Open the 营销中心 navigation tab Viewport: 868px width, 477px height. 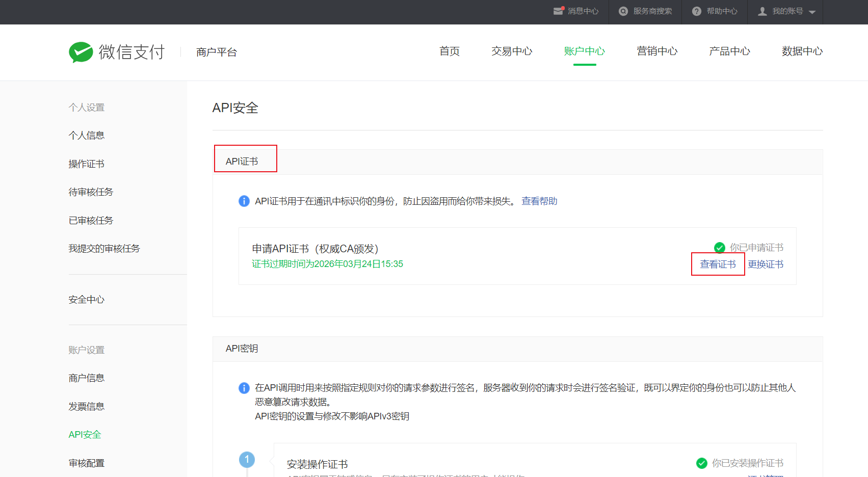click(657, 51)
